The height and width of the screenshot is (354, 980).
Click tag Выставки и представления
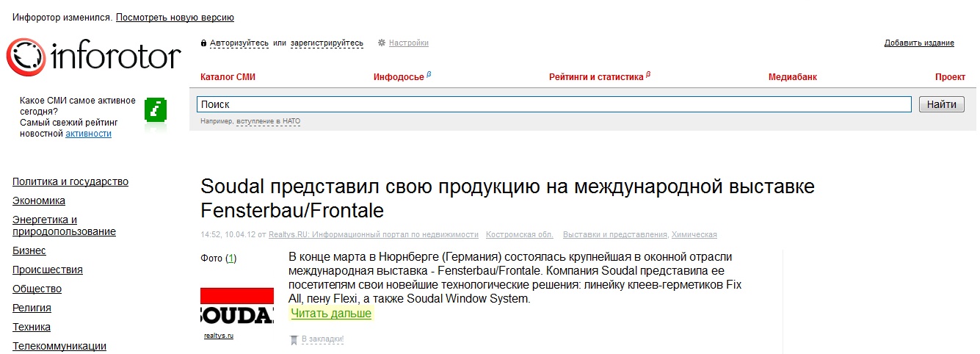pos(615,235)
